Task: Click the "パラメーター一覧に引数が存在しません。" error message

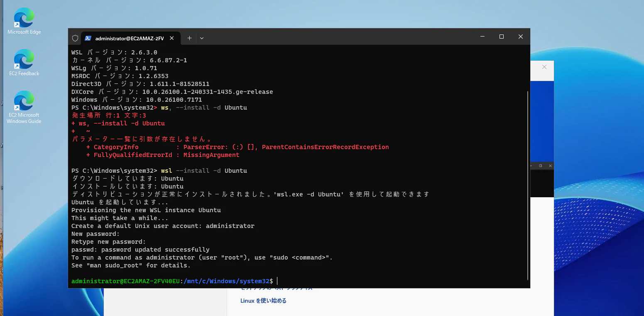Action: [x=142, y=139]
